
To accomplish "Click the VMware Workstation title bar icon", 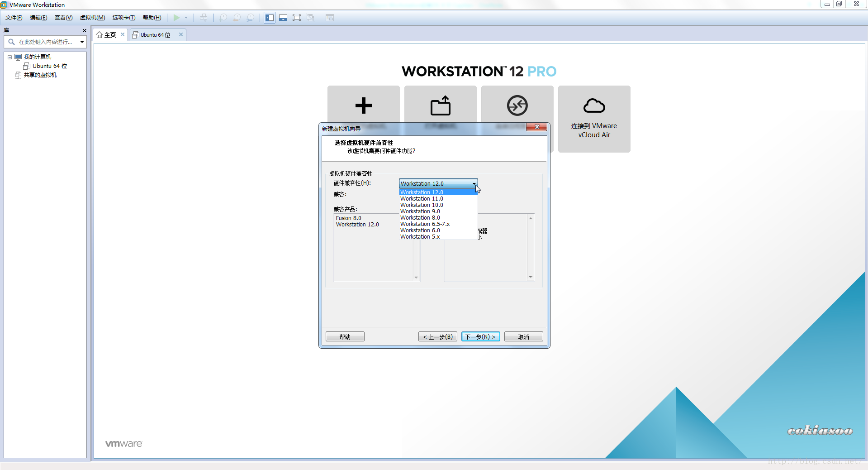I will (4, 5).
